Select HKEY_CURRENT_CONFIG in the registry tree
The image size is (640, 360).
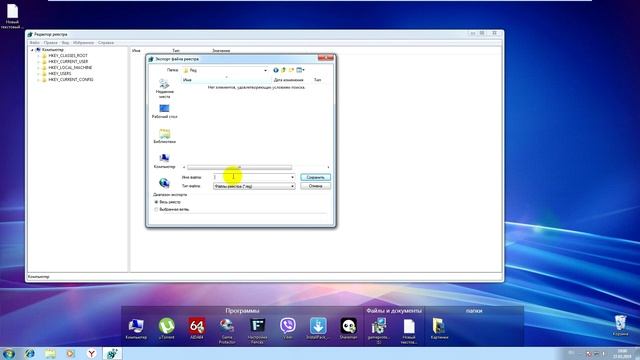71,80
